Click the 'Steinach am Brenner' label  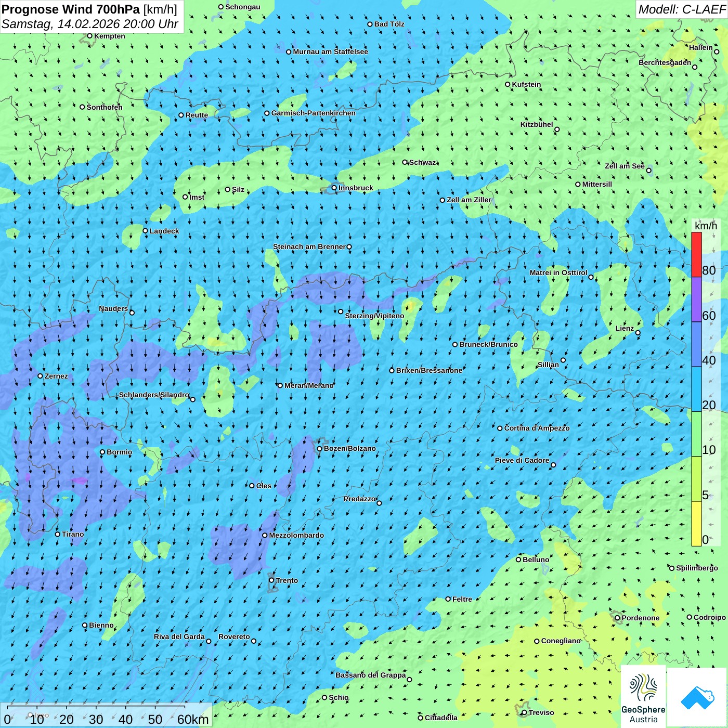tap(309, 246)
